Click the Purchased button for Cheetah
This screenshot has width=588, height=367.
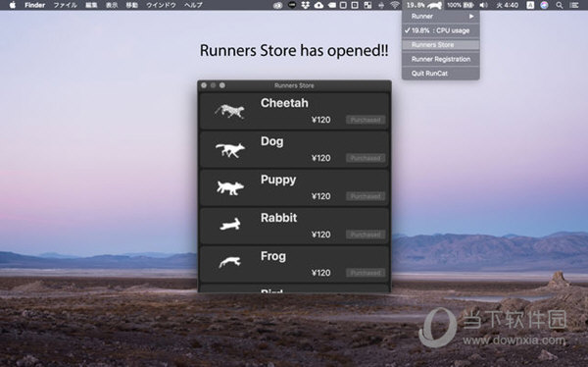pos(366,120)
